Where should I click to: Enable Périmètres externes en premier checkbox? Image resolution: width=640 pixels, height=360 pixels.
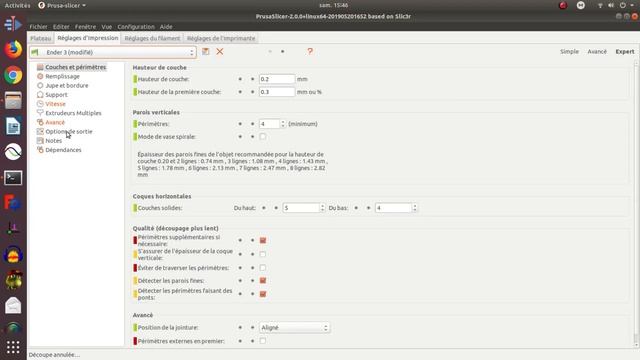(263, 341)
